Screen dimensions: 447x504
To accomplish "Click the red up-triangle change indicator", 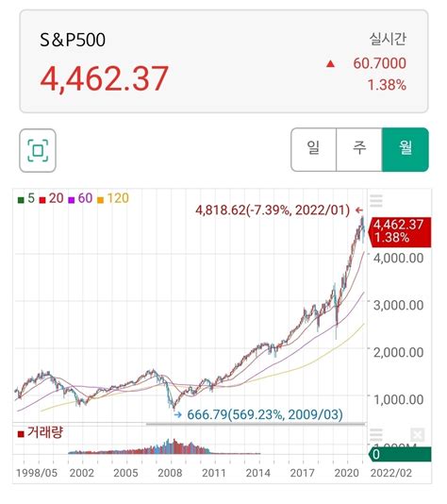I will coord(330,64).
